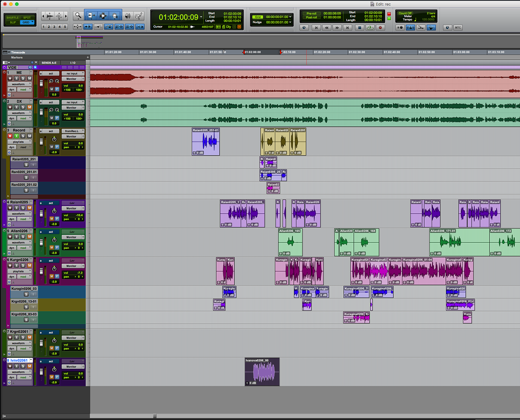
Task: Select the Selector tool
Action: (x=103, y=16)
